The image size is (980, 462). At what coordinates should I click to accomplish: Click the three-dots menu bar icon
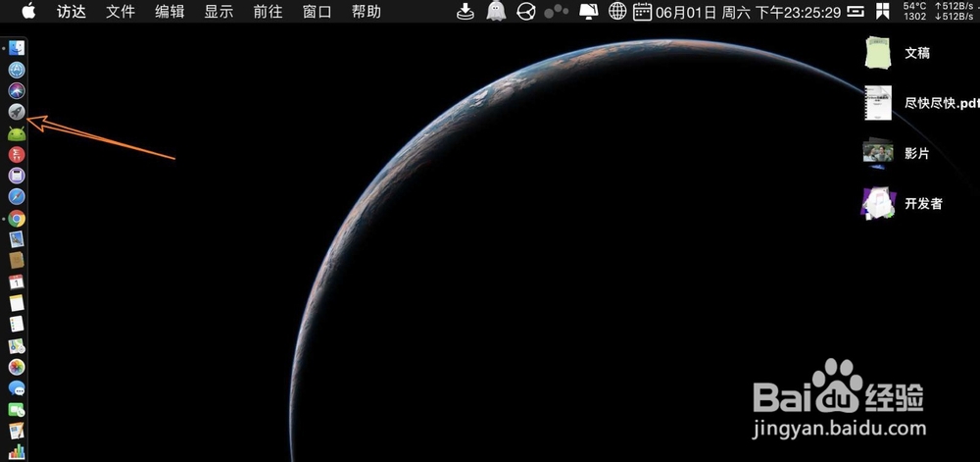(x=557, y=11)
